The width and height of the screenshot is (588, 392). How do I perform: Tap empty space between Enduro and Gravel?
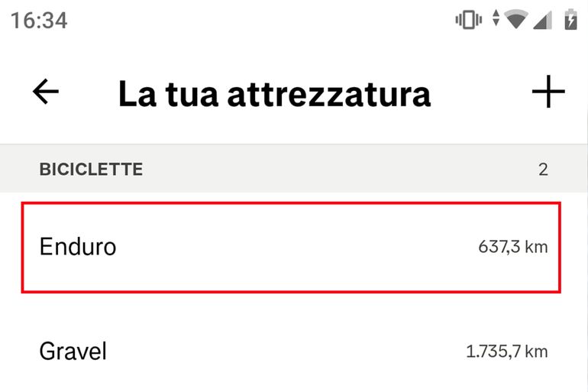click(x=290, y=308)
